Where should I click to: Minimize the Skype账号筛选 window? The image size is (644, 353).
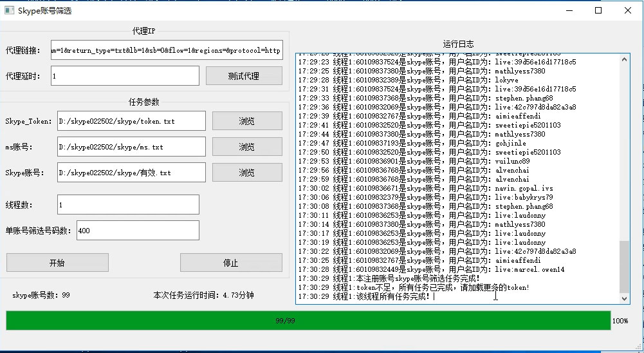click(569, 11)
